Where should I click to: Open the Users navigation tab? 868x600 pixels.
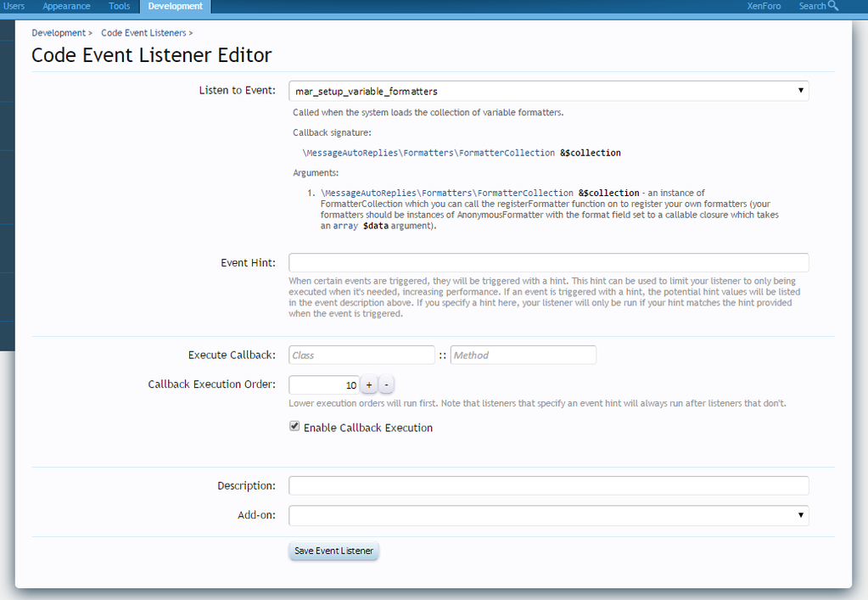(x=14, y=6)
